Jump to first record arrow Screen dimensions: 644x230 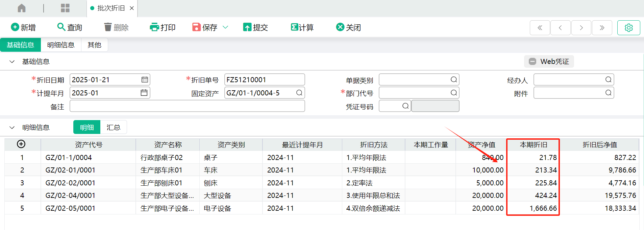click(540, 28)
